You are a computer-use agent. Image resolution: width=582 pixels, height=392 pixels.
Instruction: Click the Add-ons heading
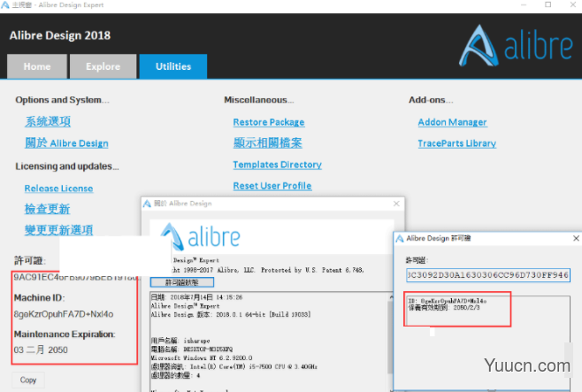point(431,100)
